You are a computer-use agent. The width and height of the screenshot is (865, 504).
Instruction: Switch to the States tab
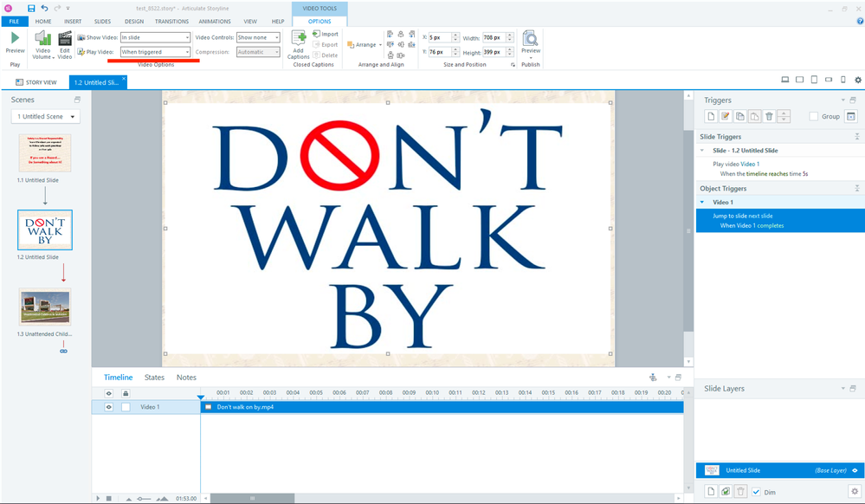tap(154, 378)
